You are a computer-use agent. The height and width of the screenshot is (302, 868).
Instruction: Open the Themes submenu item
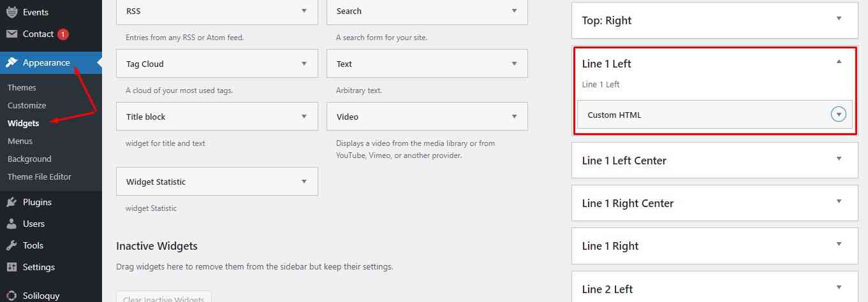[22, 87]
